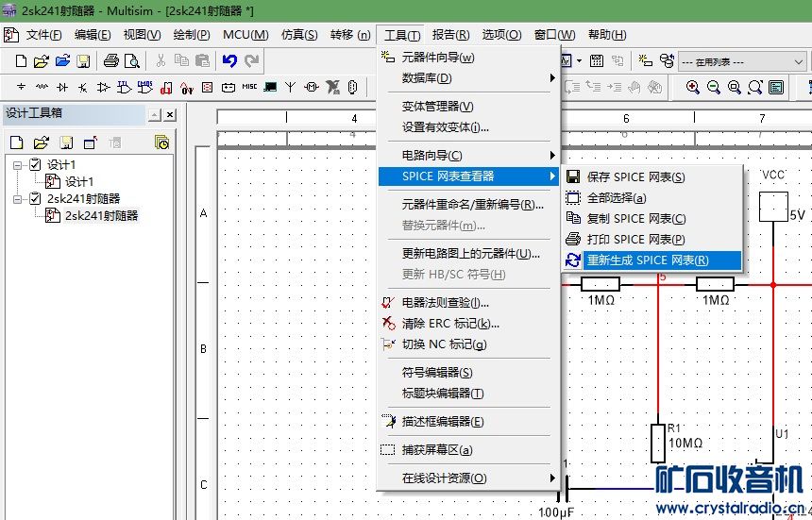812x520 pixels.
Task: Click print preview icon in the toolbar
Action: click(131, 61)
